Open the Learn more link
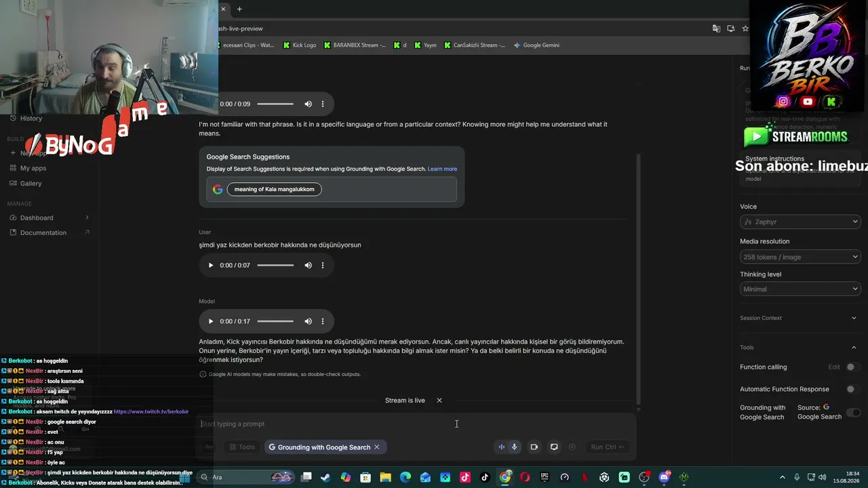 point(442,169)
